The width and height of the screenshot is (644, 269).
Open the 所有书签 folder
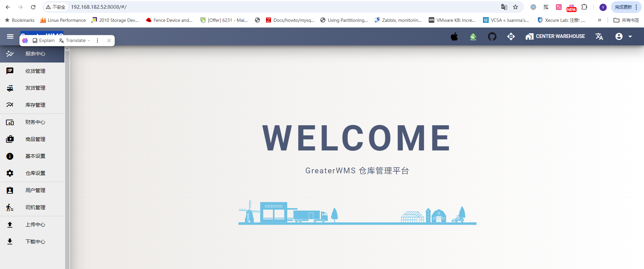tap(626, 20)
